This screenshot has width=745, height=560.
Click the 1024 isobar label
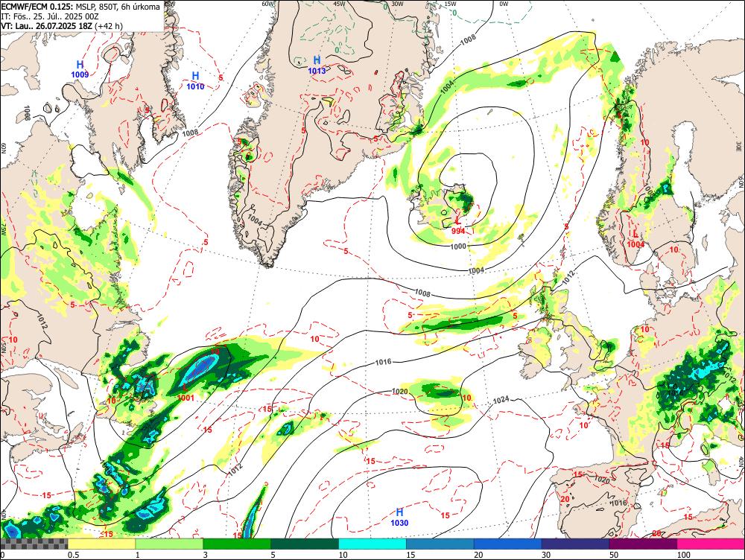click(x=501, y=401)
